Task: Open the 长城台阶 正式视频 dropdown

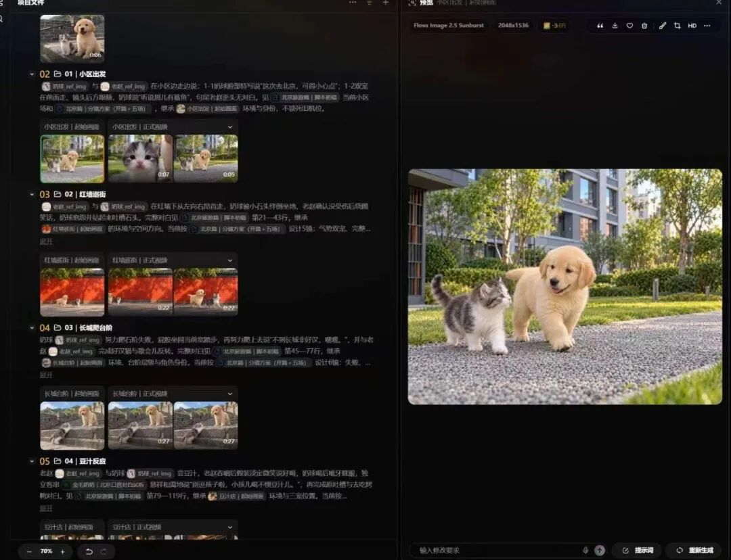Action: [230, 394]
